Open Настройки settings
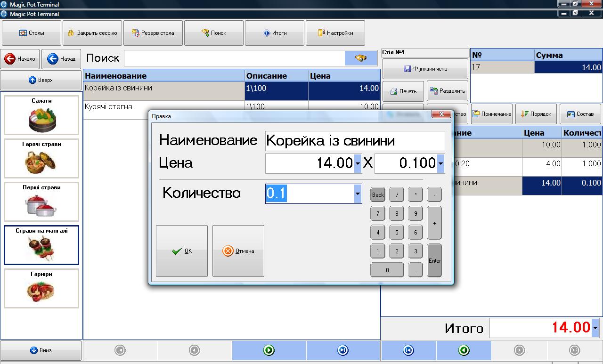The width and height of the screenshot is (603, 364). [x=335, y=33]
